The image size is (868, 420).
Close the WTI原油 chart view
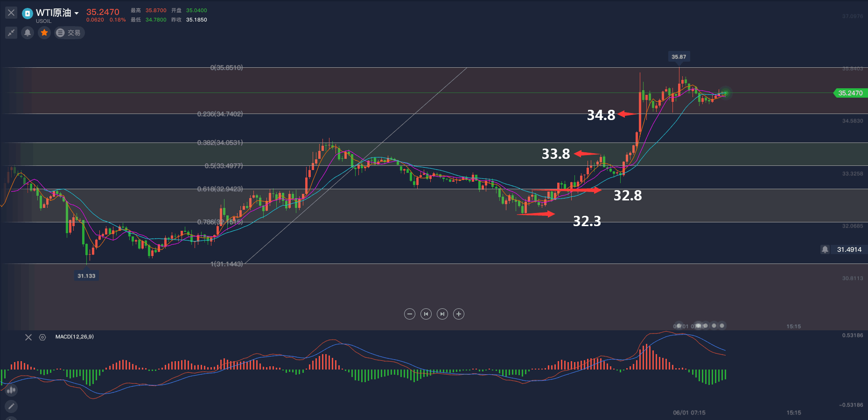[11, 13]
